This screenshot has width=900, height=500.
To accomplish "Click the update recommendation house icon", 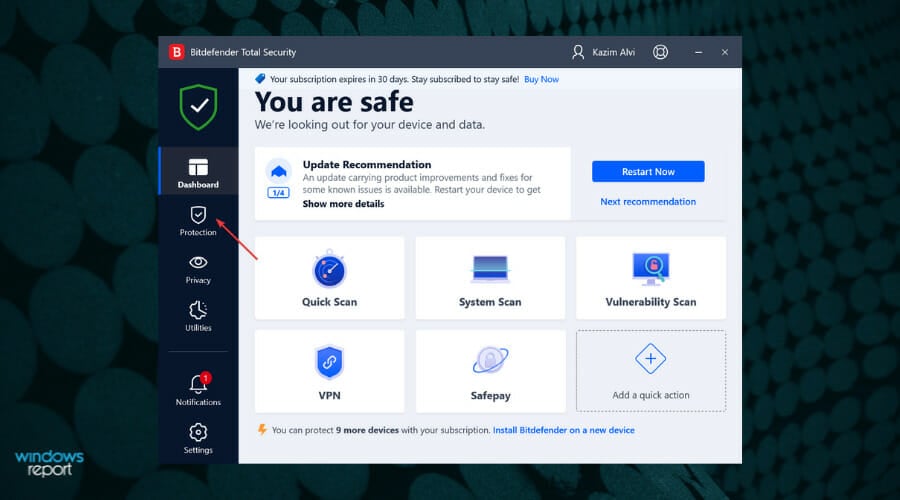I will coord(278,171).
